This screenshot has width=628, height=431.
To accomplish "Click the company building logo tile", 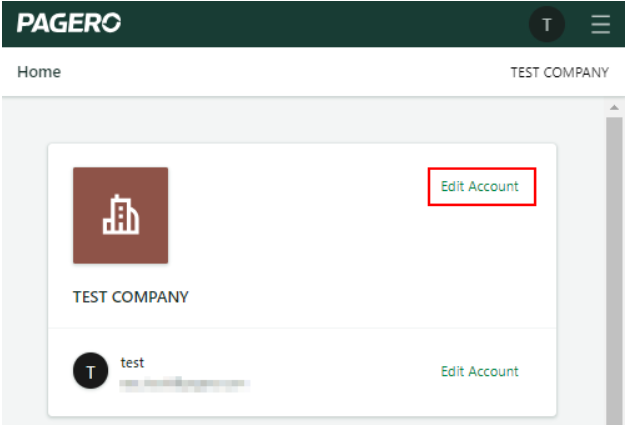I will click(120, 215).
